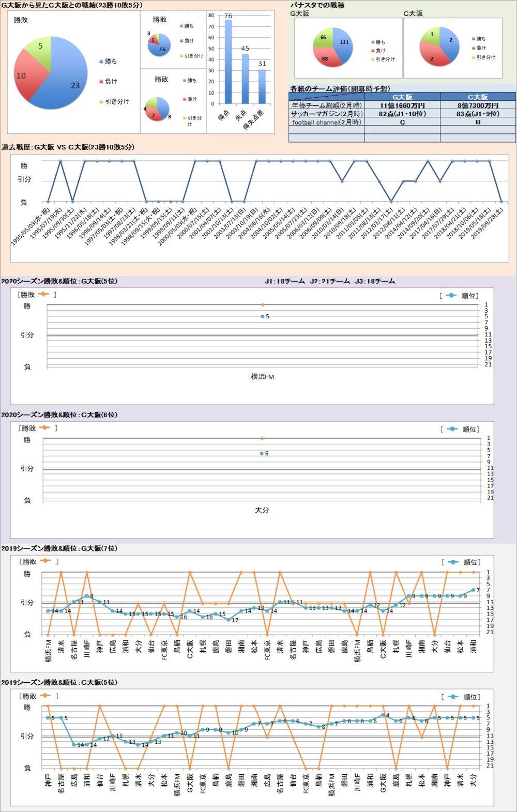Click the 勝ち legend swatch of the large pie chart
The width and height of the screenshot is (517, 812).
point(101,62)
